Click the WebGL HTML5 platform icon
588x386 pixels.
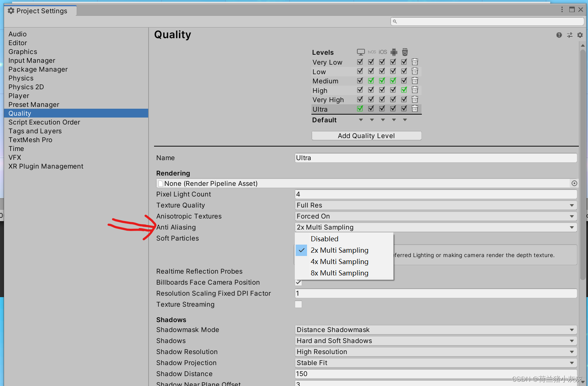(x=405, y=52)
